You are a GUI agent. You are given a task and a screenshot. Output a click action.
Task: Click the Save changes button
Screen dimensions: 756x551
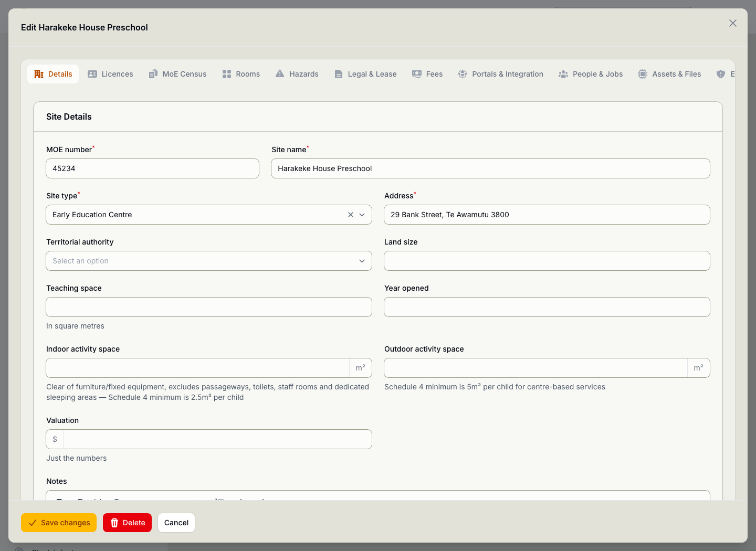point(59,523)
